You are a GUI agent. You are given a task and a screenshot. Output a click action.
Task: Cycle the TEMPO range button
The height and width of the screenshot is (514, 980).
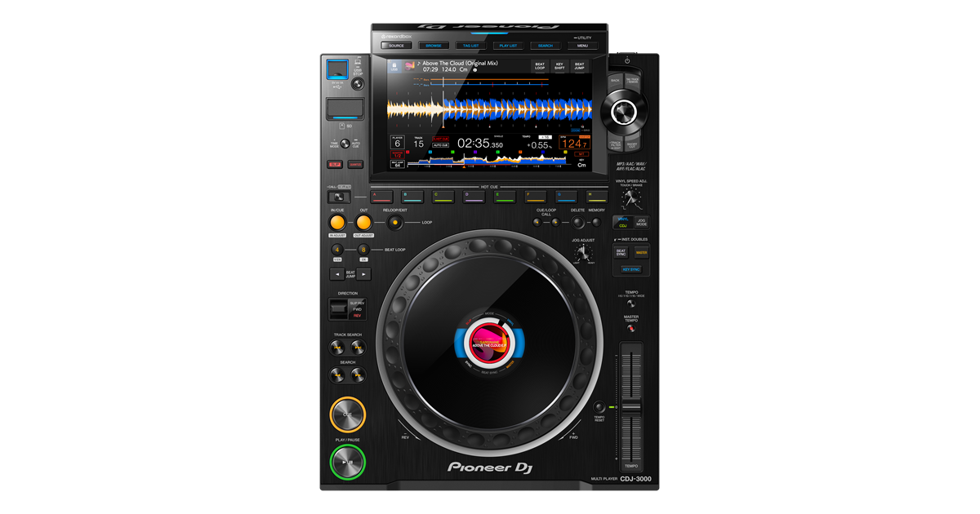631,304
